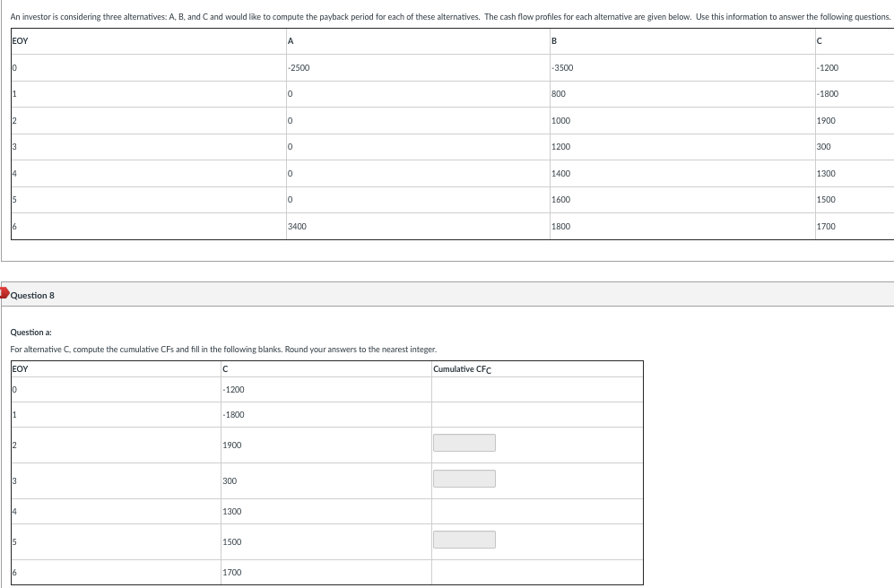Click 1500 in the top cash flow table
The height and width of the screenshot is (588, 894).
click(x=826, y=199)
